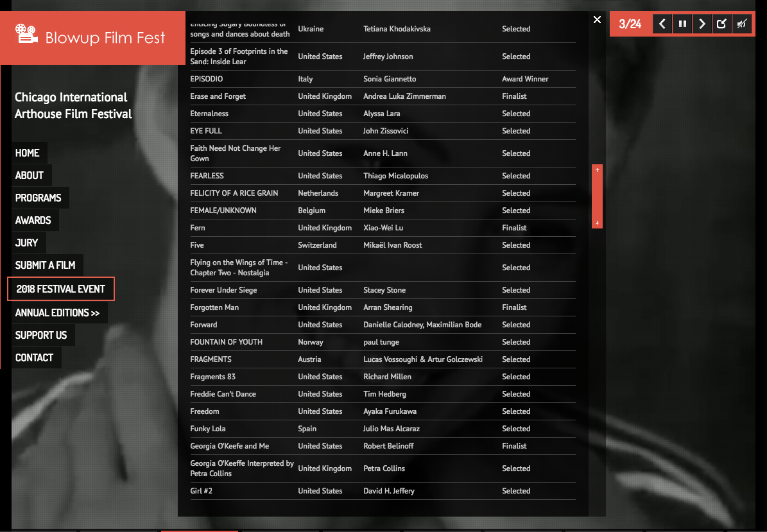Image resolution: width=767 pixels, height=532 pixels.
Task: Visit the CONTACT page
Action: pyautogui.click(x=35, y=357)
